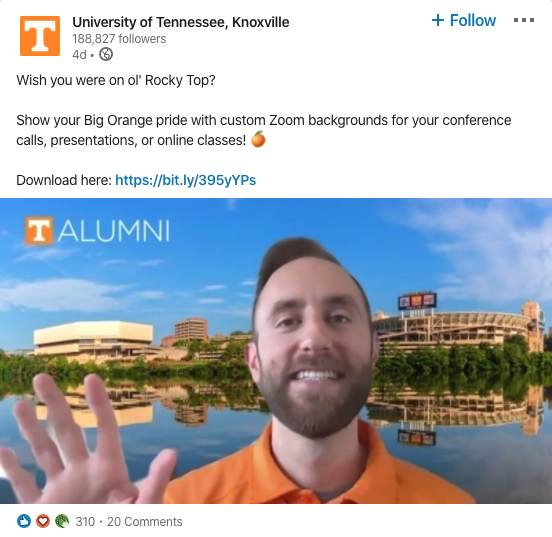Screen dimensions: 552x537
Task: Click the University of Tennessee orange T logo
Action: pos(40,36)
